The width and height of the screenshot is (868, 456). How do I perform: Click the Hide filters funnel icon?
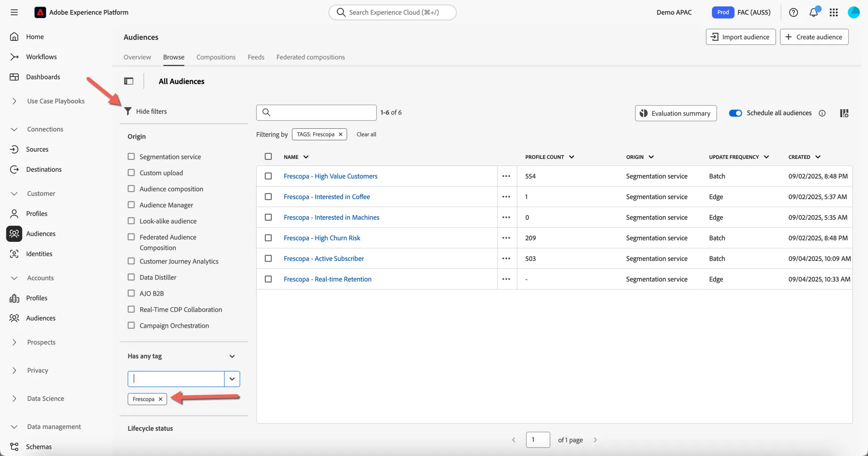128,111
